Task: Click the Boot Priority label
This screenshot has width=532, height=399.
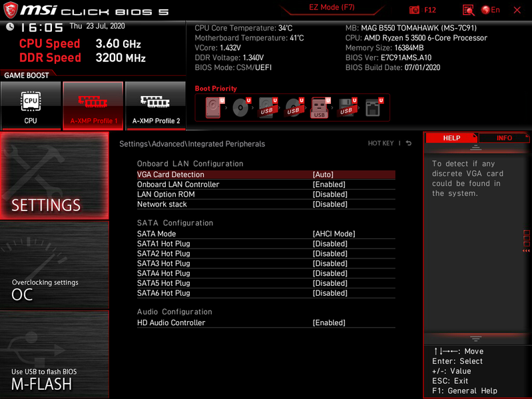Action: click(216, 89)
